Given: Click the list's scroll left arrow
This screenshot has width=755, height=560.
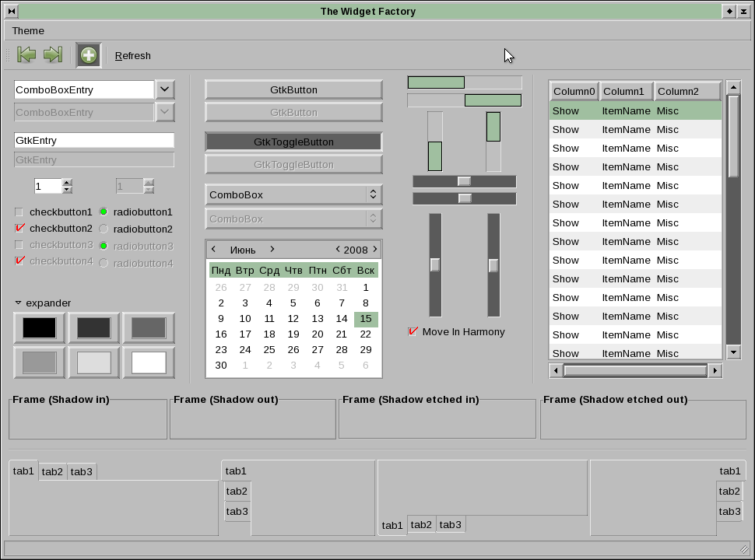Looking at the screenshot, I should [x=557, y=370].
